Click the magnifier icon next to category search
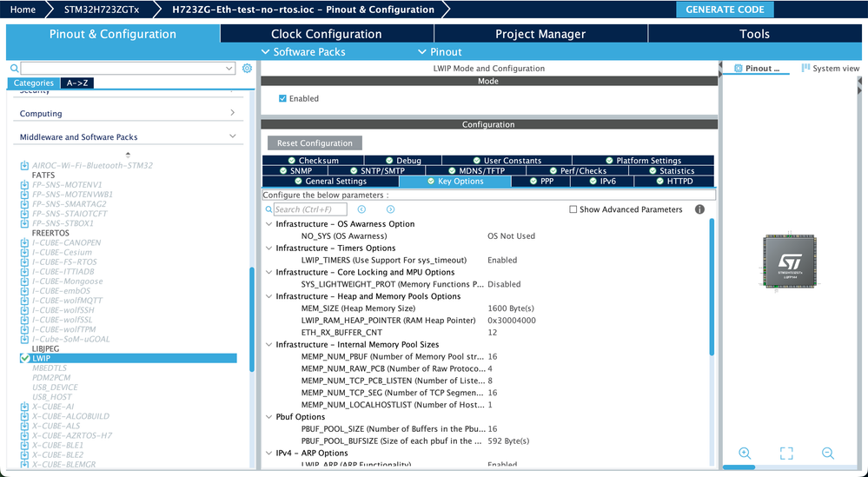This screenshot has width=868, height=477. (15, 68)
